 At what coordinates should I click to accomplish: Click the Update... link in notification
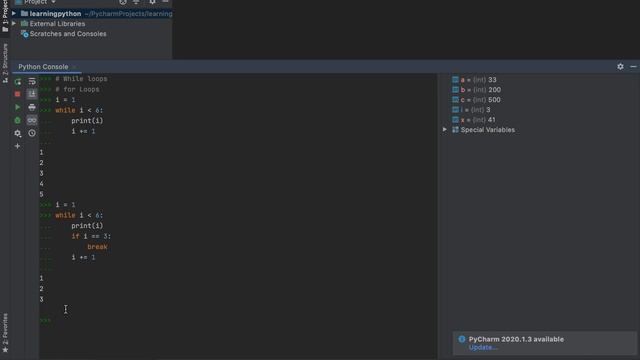click(483, 347)
